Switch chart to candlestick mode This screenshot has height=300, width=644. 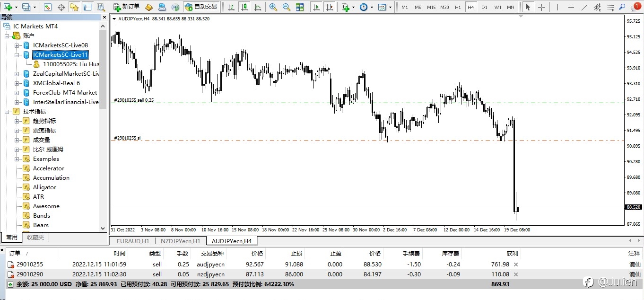click(x=244, y=7)
